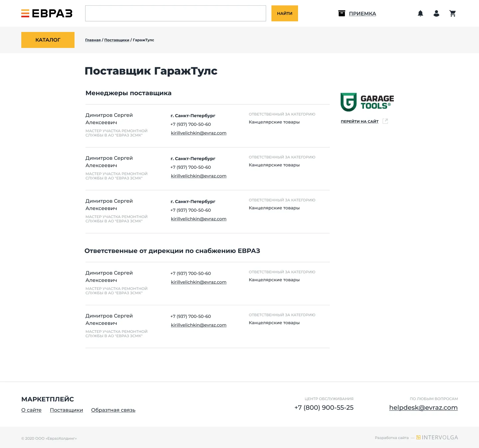Go to Поставщики breadcrumb link
The height and width of the screenshot is (448, 479).
[117, 40]
